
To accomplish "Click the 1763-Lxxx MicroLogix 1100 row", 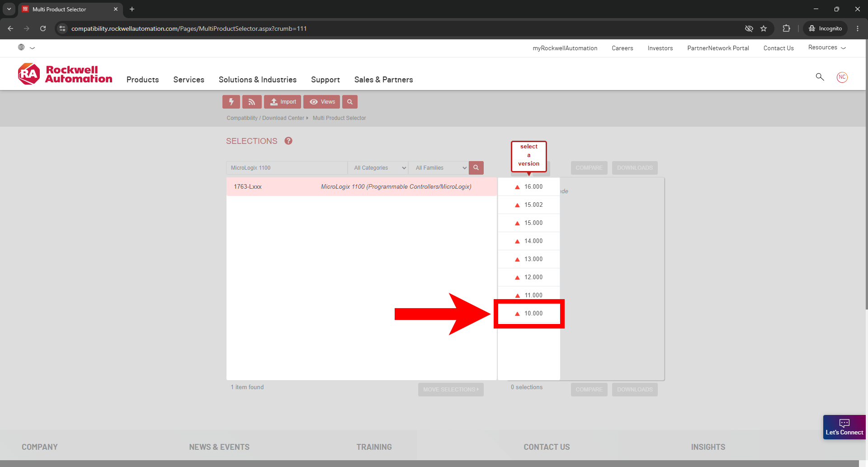I will [362, 187].
